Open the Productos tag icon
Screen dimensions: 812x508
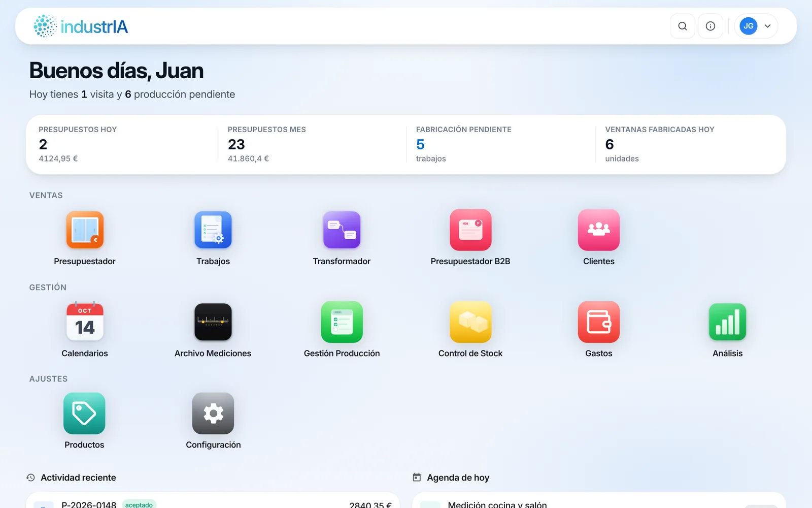point(84,413)
